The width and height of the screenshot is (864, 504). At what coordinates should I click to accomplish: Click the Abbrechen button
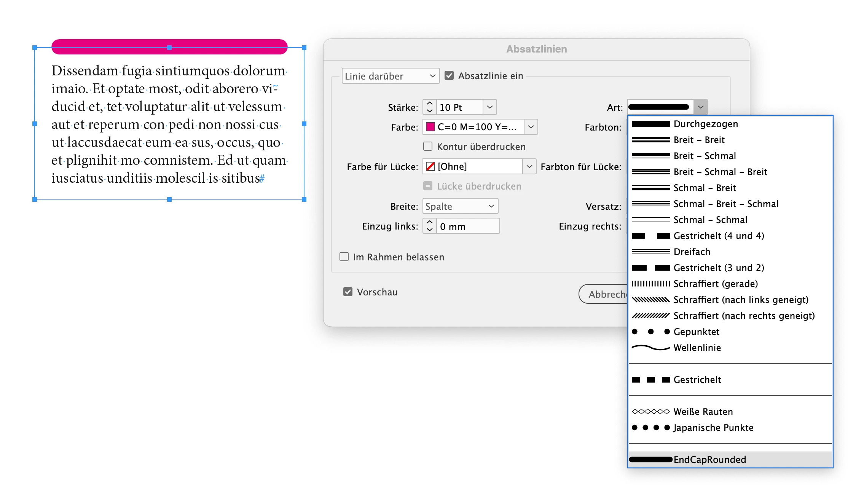click(x=603, y=294)
